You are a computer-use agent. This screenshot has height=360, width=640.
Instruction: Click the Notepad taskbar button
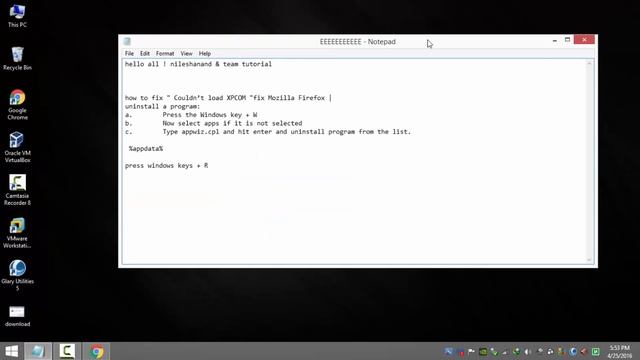pyautogui.click(x=38, y=351)
